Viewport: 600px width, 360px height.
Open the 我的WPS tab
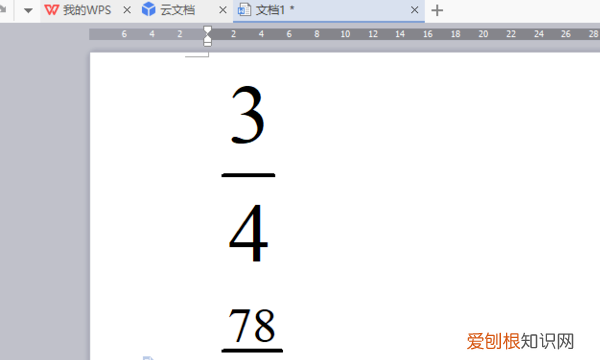pos(87,10)
